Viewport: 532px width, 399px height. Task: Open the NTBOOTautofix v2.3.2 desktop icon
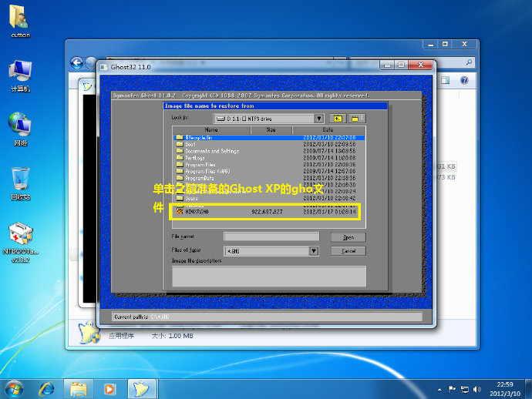(20, 243)
